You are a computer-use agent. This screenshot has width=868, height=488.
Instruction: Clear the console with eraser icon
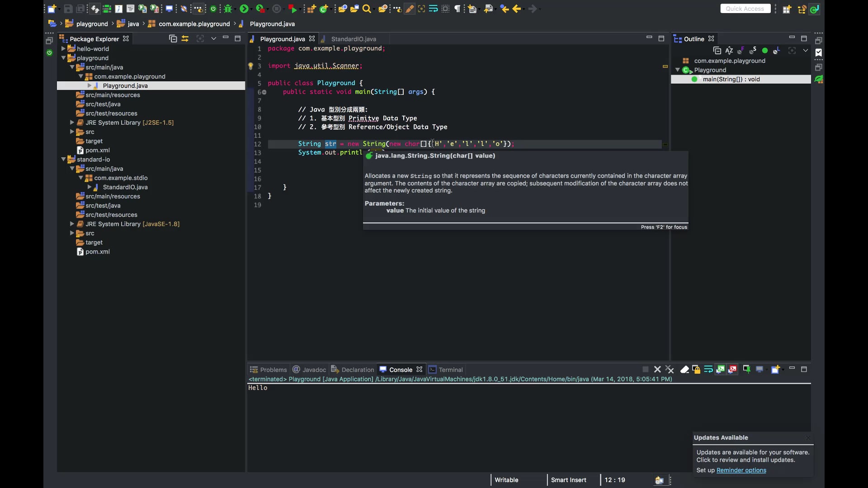pos(684,369)
